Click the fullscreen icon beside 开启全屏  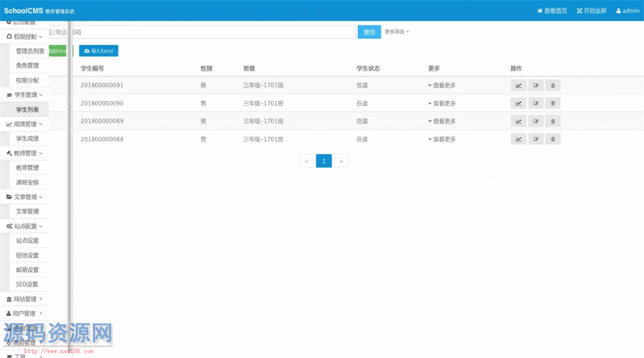point(579,10)
